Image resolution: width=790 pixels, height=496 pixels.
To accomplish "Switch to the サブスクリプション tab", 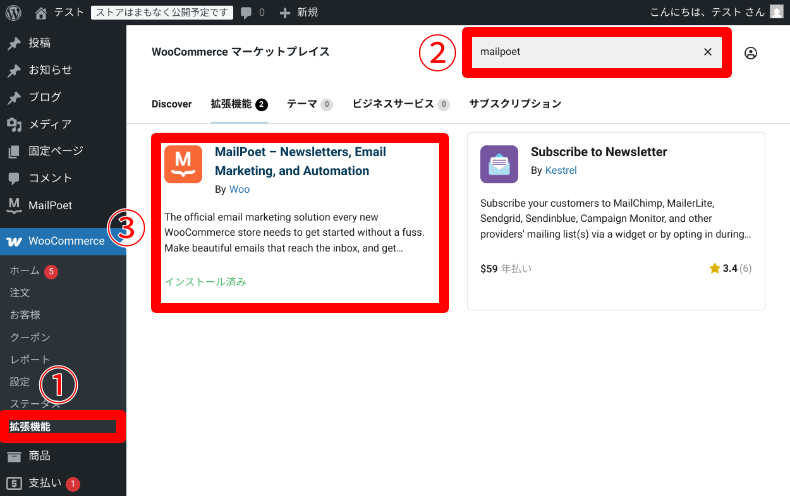I will tap(515, 104).
